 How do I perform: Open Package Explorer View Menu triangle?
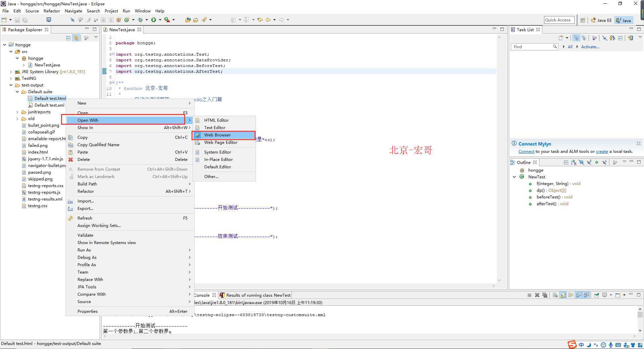[x=96, y=37]
